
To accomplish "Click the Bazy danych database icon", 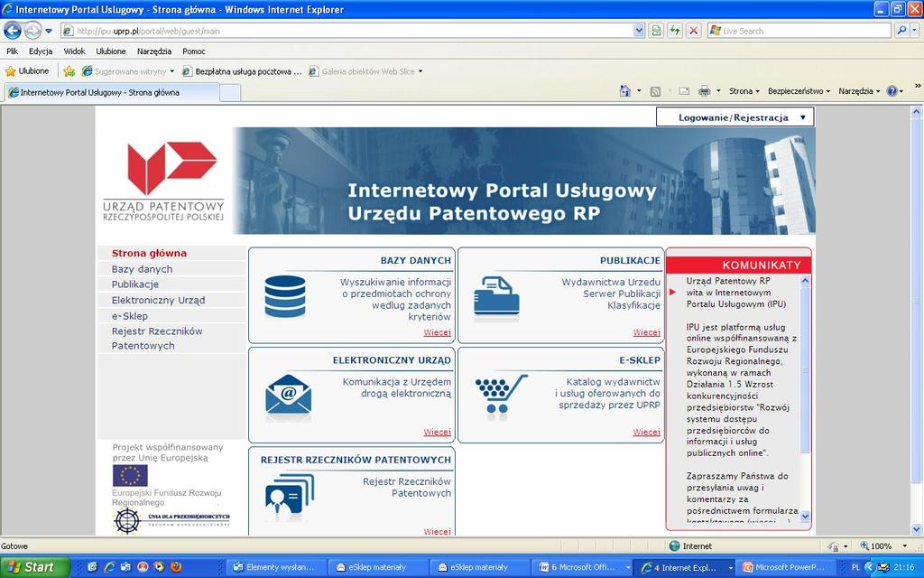I will coord(285,296).
